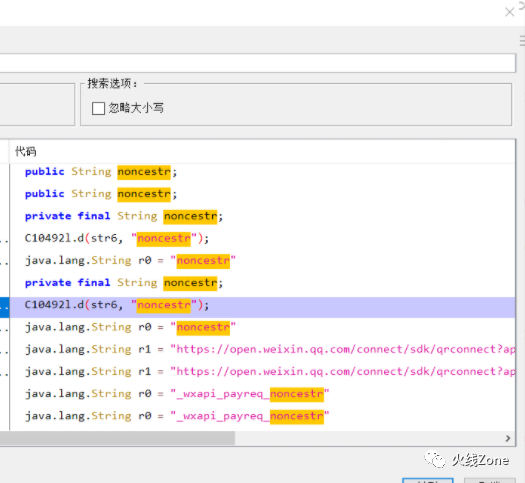The width and height of the screenshot is (525, 483).
Task: Select first java.lang.String r0 = "noncestr" row
Action: [262, 260]
